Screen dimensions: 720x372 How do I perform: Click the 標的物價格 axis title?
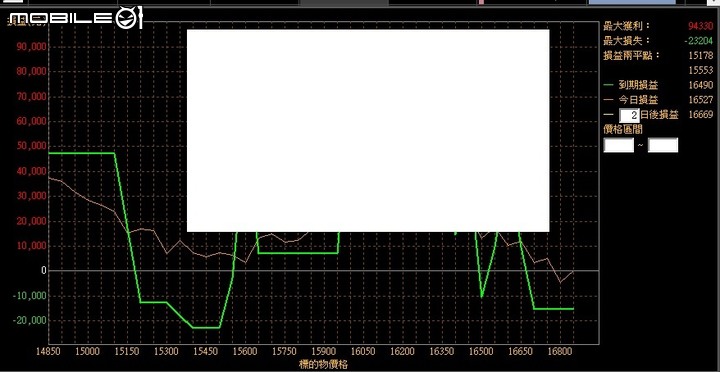323,365
